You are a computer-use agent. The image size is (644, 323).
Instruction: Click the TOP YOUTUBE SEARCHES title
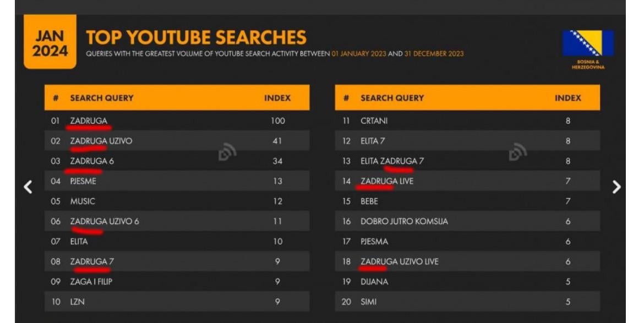click(197, 37)
